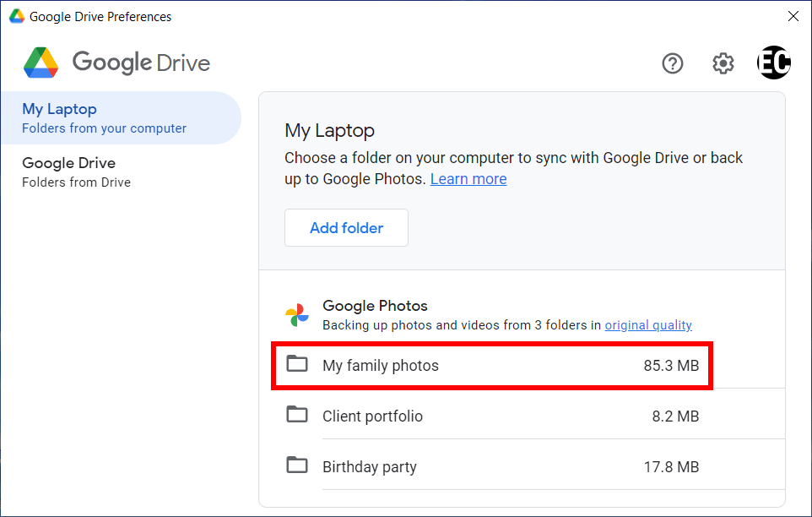Click the 'Folders from your computer' subtitle
The image size is (812, 517).
(104, 128)
